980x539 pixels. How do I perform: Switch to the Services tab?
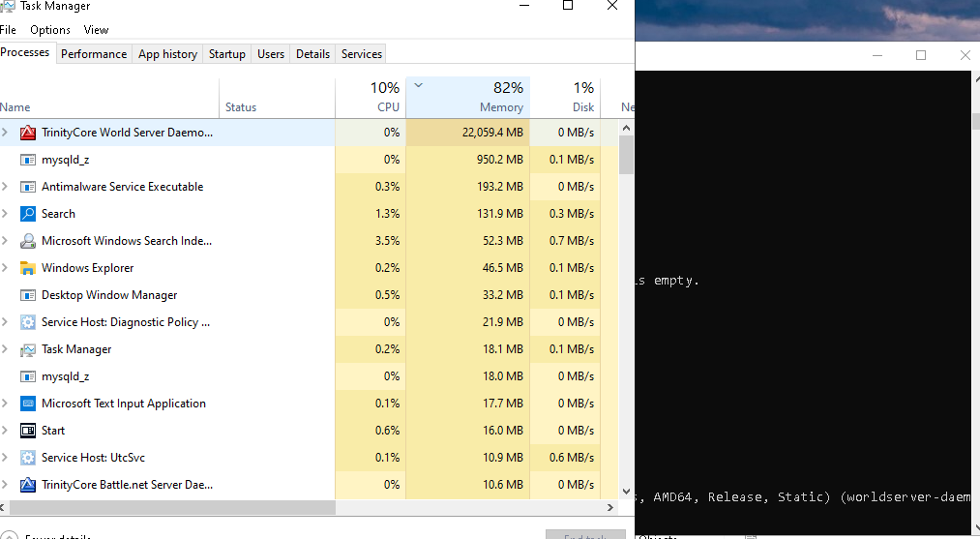(x=361, y=54)
